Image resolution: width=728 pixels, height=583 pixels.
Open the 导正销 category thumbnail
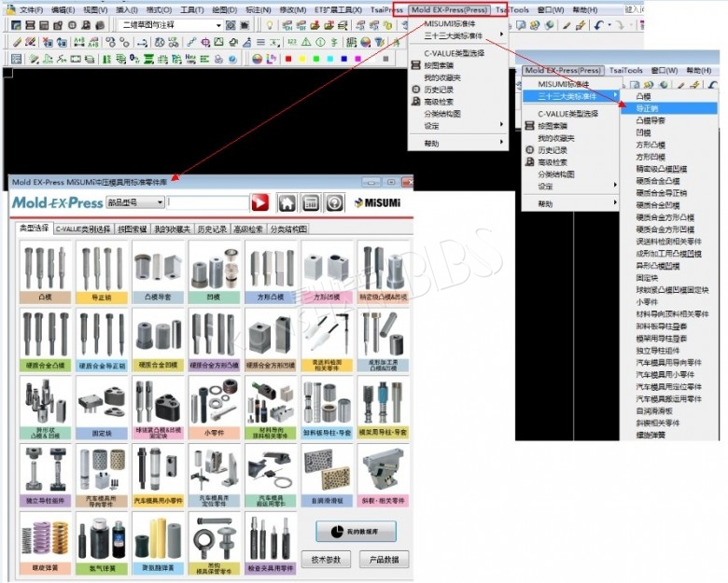(x=102, y=272)
